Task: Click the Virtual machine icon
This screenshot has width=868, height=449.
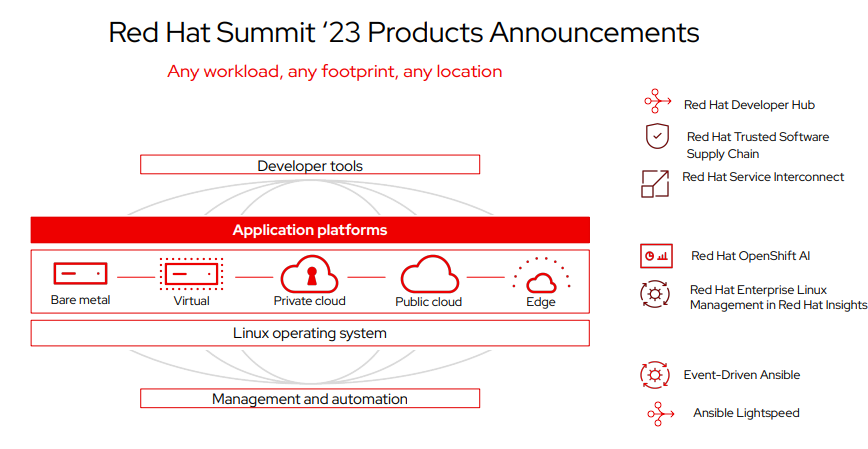Action: pos(191,273)
